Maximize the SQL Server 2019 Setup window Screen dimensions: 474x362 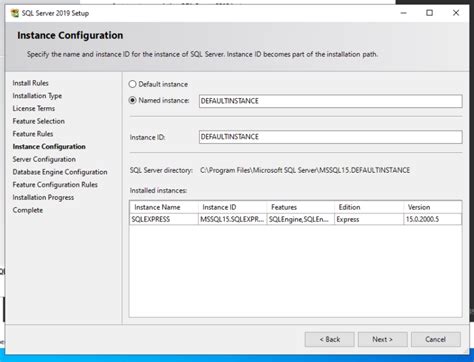point(429,13)
